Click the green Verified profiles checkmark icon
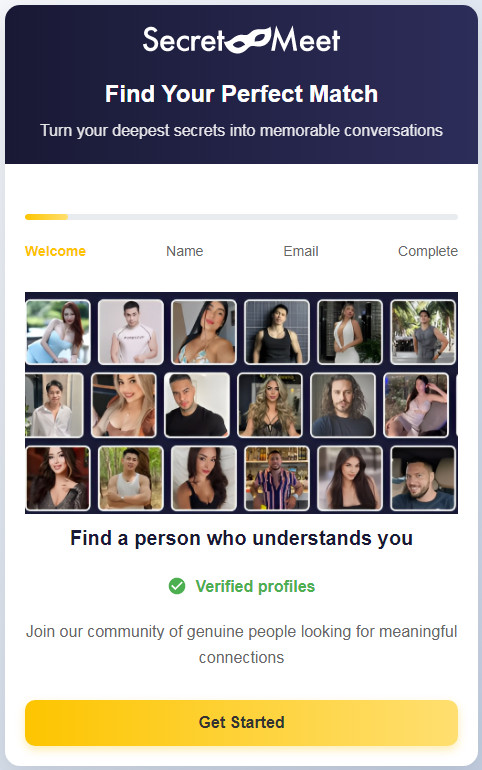 click(x=177, y=586)
